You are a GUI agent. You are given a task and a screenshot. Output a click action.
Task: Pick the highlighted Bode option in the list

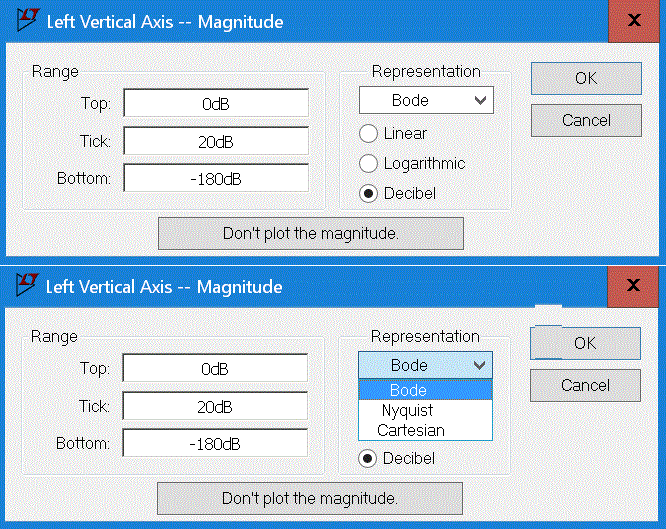pyautogui.click(x=408, y=390)
